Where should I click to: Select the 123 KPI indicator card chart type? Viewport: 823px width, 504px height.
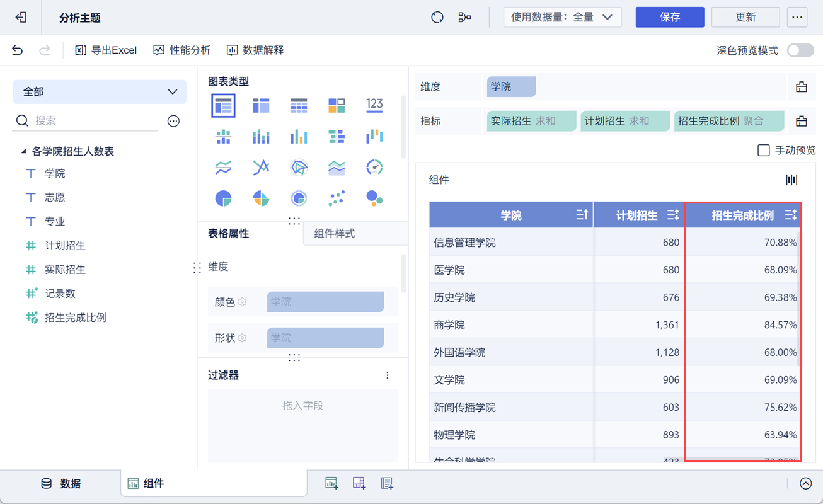(374, 105)
